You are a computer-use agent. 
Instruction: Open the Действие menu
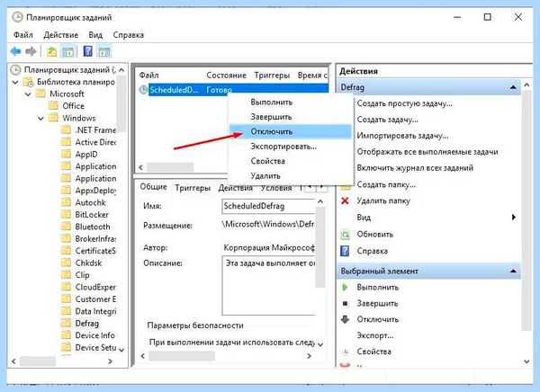tap(60, 35)
